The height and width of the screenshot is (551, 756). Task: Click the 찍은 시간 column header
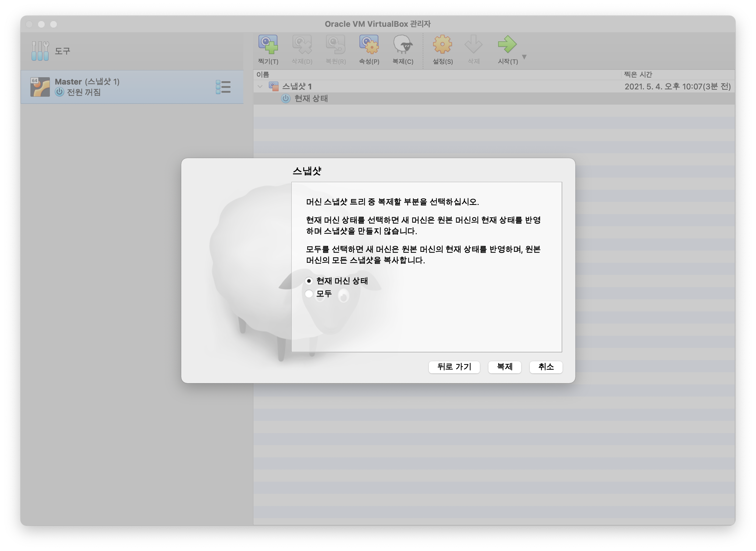638,75
